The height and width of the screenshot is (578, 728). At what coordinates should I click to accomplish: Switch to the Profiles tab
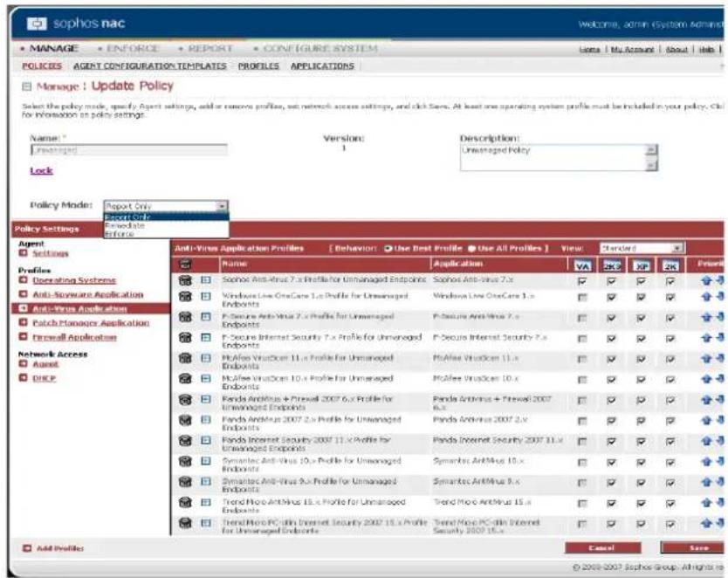(258, 66)
